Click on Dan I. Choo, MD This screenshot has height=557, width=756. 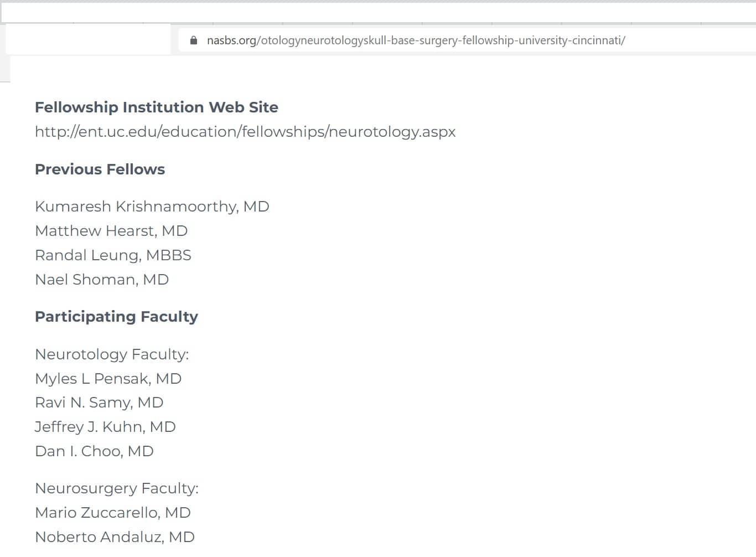pyautogui.click(x=94, y=451)
